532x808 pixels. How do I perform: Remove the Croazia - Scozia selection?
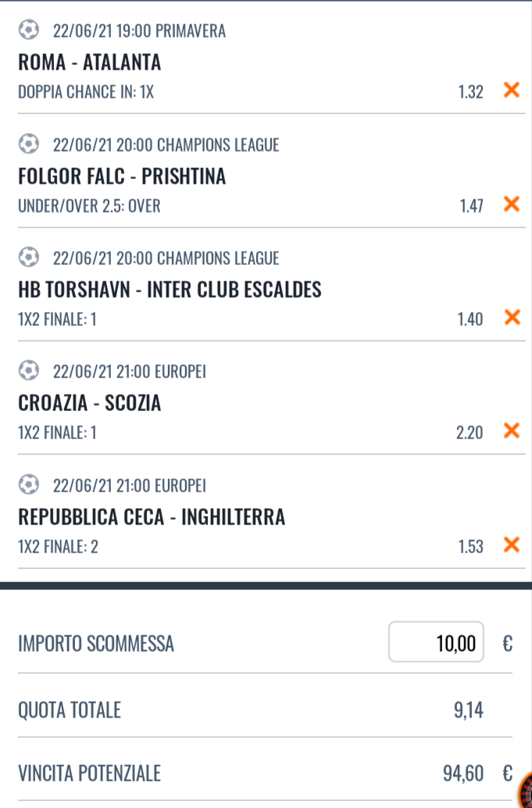click(x=512, y=431)
